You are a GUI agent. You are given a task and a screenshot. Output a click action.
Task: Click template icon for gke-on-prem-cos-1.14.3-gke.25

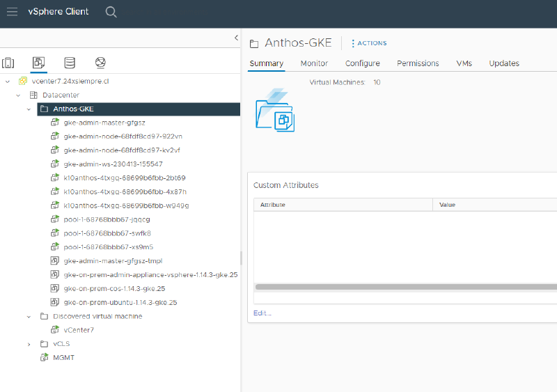tap(55, 288)
